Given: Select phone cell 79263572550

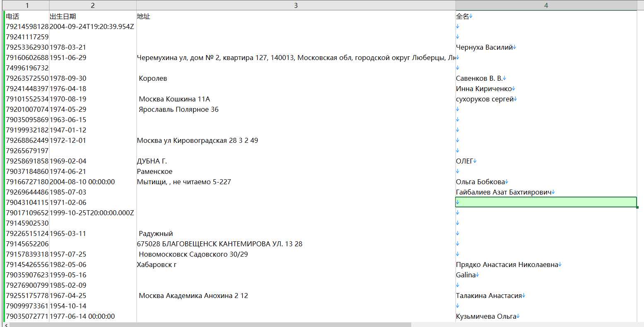Looking at the screenshot, I should pyautogui.click(x=27, y=78).
